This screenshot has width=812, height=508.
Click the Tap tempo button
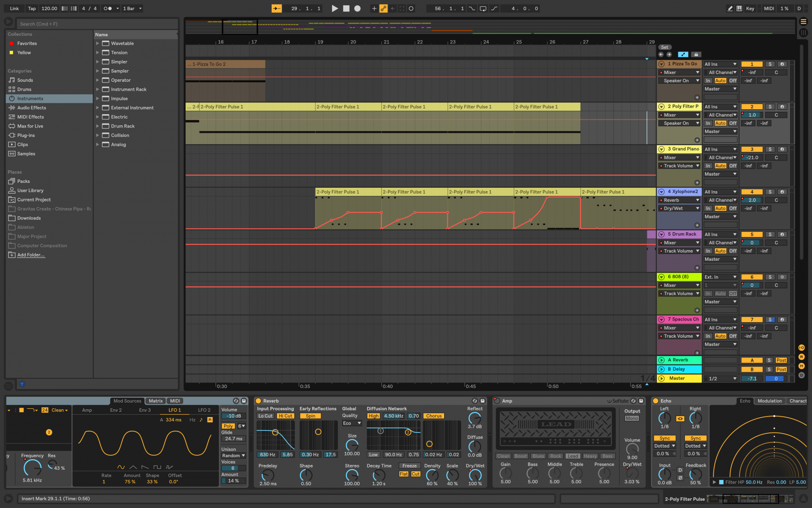pos(32,8)
